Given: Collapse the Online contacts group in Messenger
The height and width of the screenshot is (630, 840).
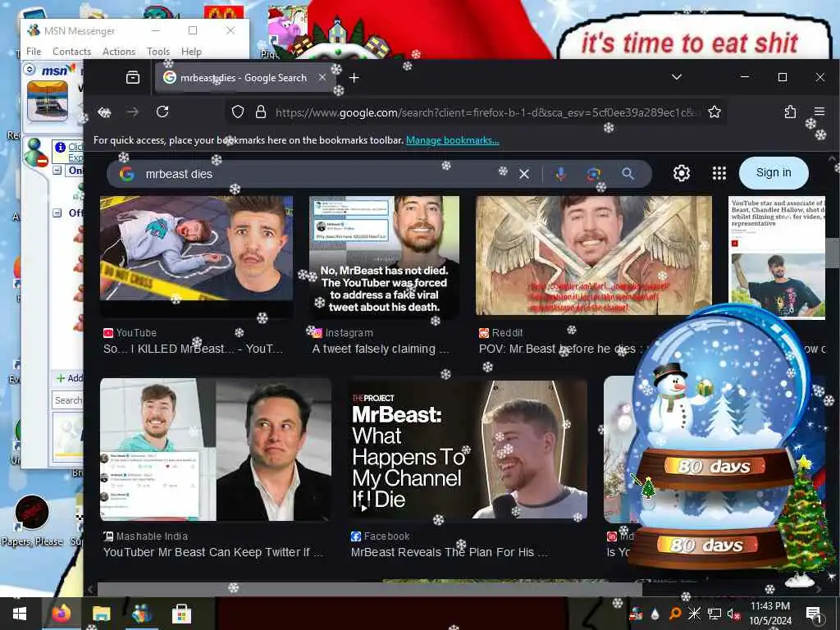Looking at the screenshot, I should pyautogui.click(x=57, y=171).
